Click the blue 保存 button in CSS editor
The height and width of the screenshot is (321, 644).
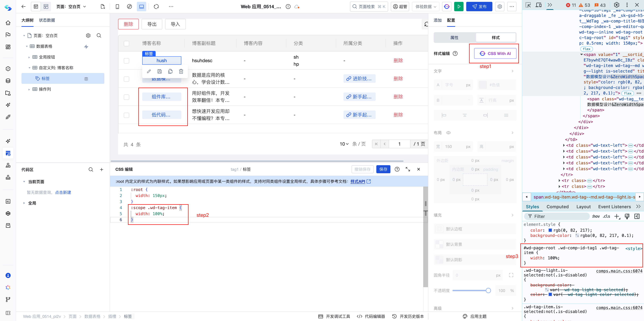point(383,169)
